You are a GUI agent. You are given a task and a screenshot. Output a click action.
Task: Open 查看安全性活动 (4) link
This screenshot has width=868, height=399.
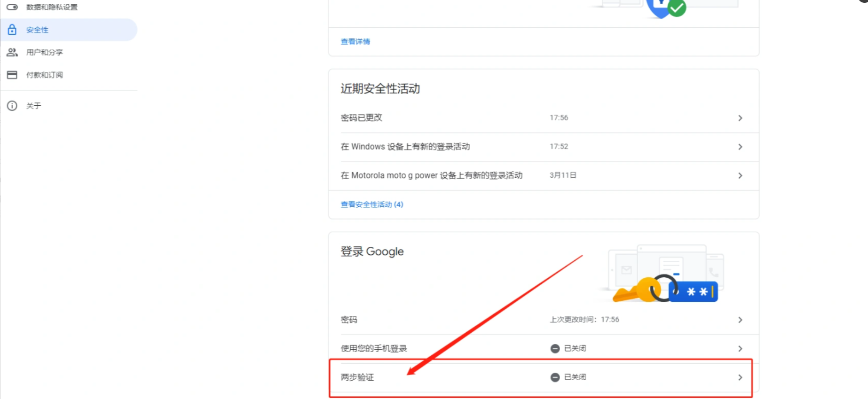pos(371,204)
